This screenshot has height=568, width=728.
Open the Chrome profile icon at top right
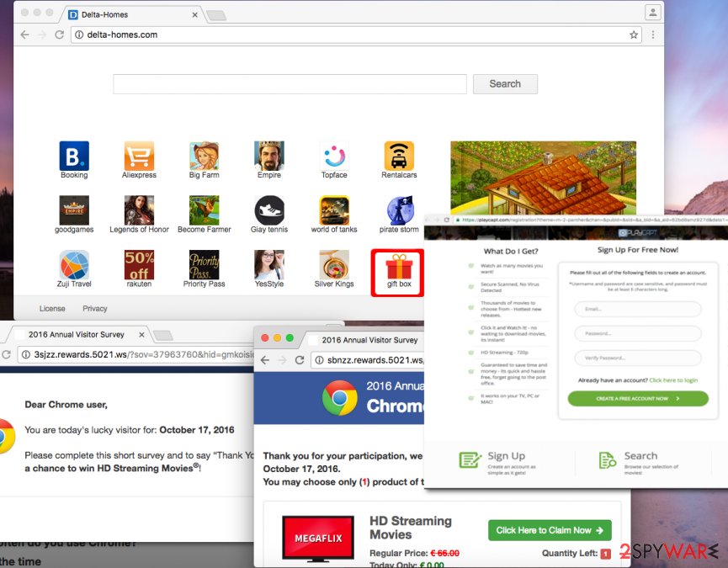653,13
